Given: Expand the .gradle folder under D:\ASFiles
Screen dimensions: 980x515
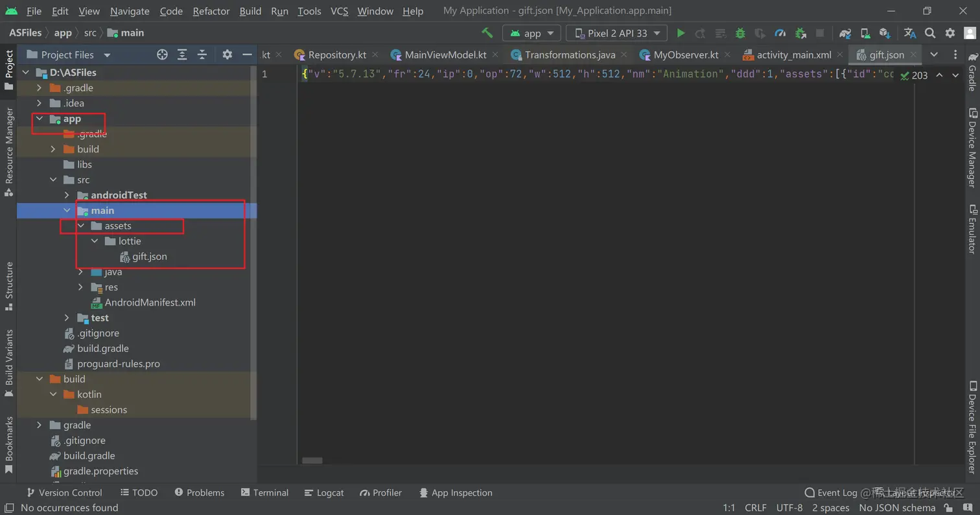Looking at the screenshot, I should coord(40,88).
